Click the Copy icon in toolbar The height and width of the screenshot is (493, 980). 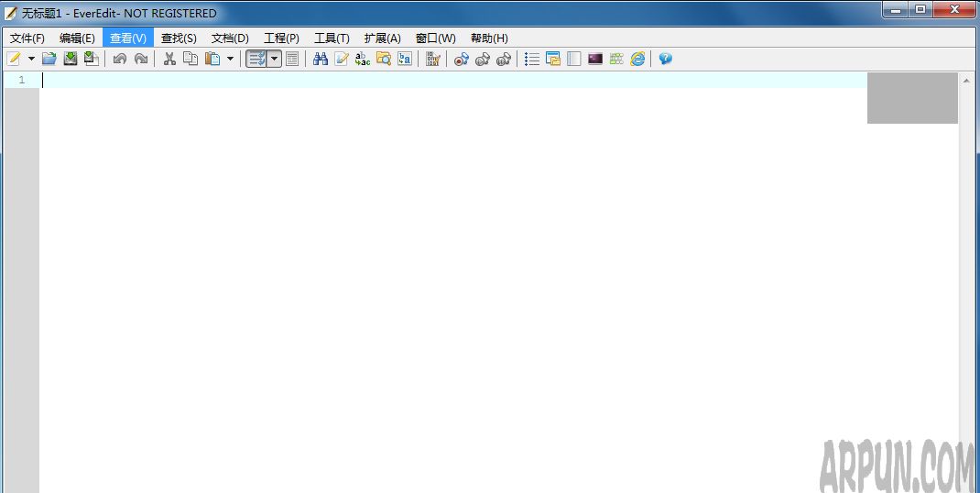pos(191,59)
